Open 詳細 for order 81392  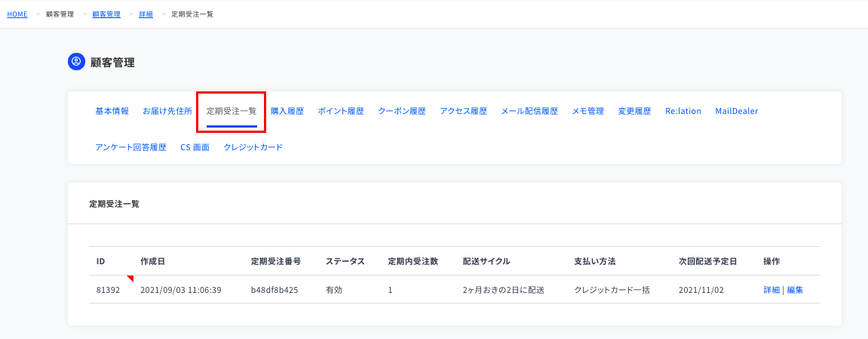pyautogui.click(x=771, y=290)
